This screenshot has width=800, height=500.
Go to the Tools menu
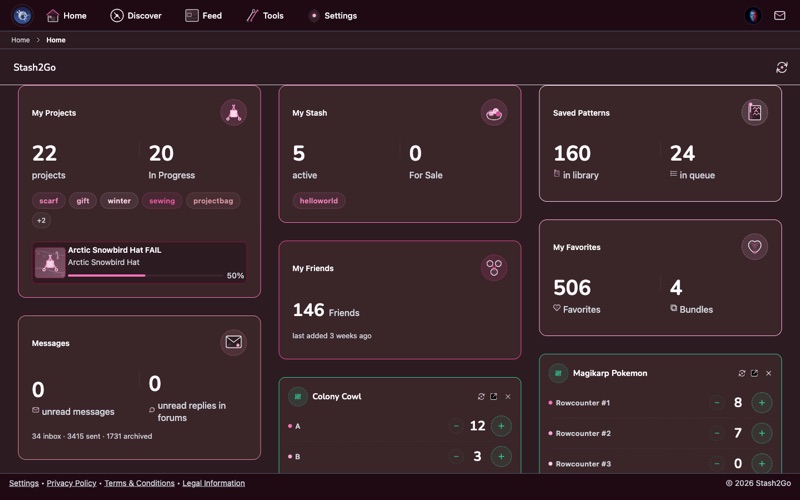265,16
